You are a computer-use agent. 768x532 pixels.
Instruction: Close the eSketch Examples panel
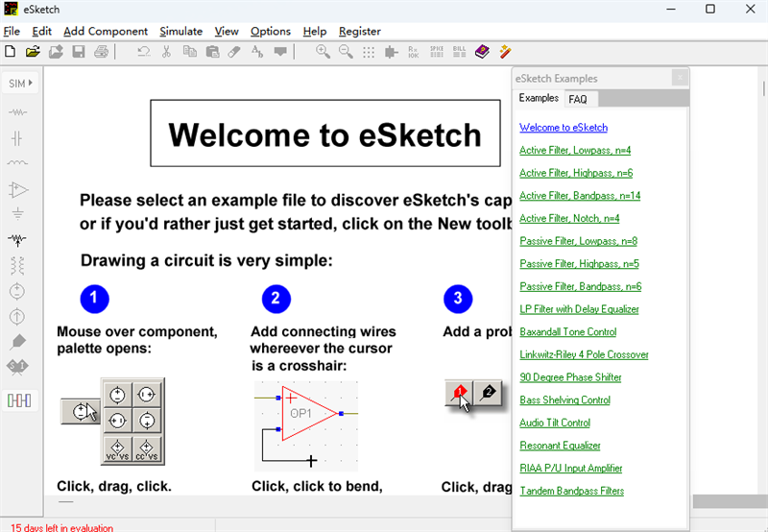point(680,78)
